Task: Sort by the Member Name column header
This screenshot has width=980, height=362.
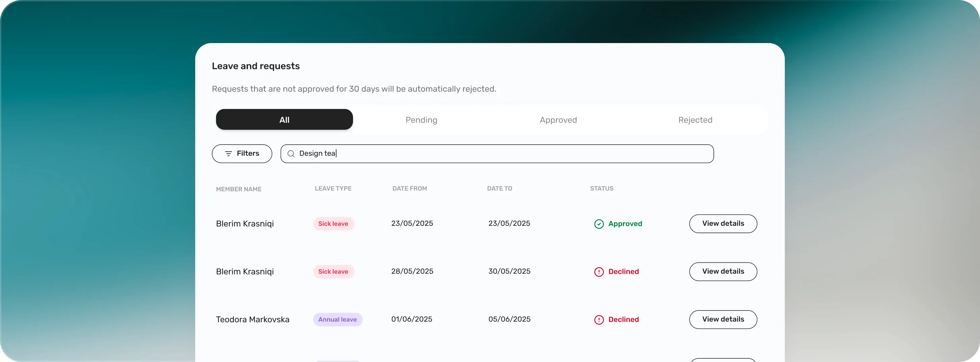Action: [239, 189]
